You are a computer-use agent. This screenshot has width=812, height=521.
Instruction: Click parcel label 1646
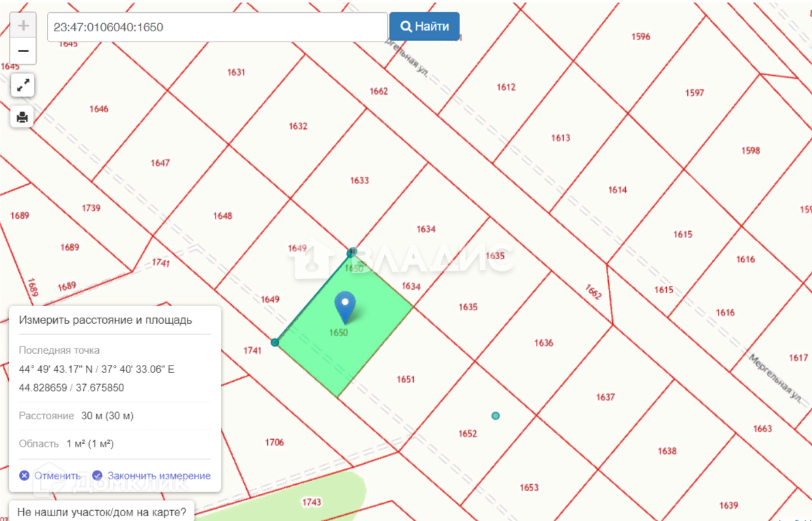click(99, 108)
